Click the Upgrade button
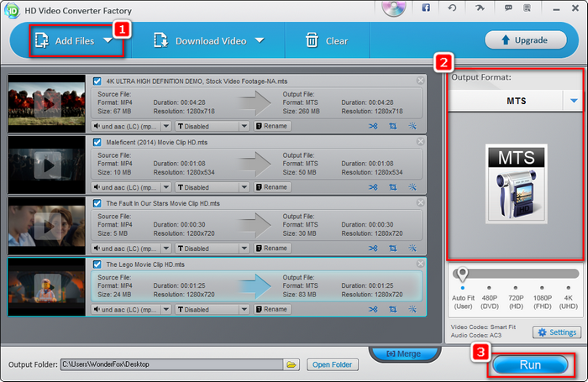588x382 pixels. (525, 39)
